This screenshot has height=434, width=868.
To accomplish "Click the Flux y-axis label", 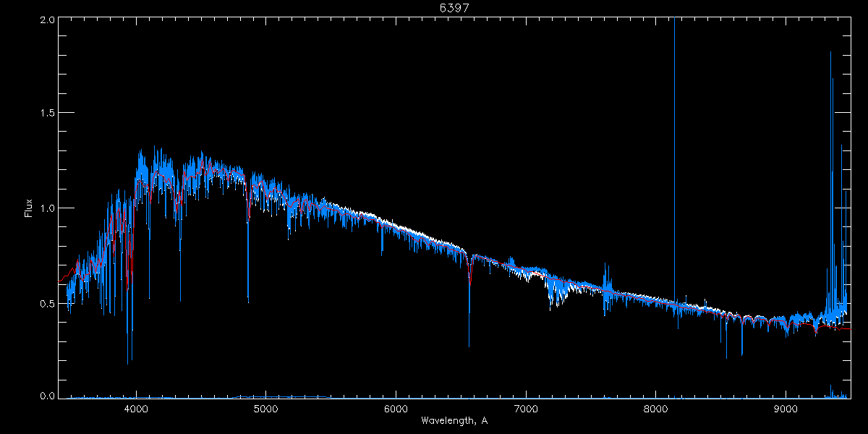I will click(x=29, y=208).
